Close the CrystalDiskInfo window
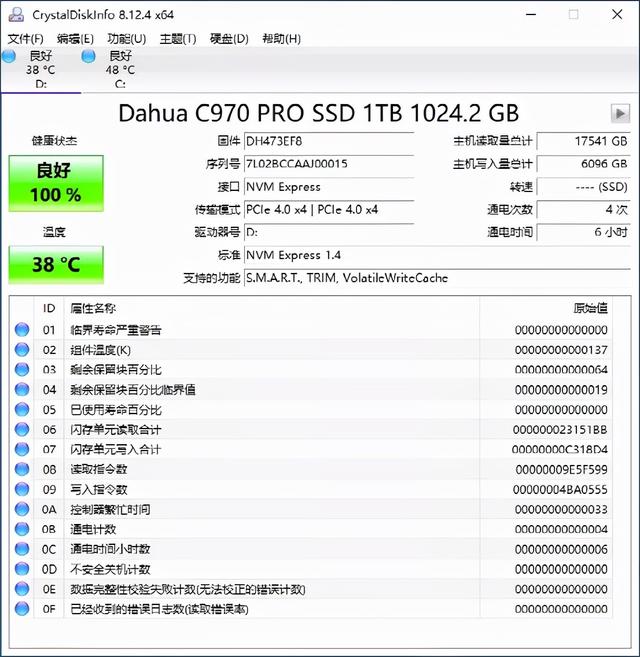Image resolution: width=640 pixels, height=657 pixels. 617,15
